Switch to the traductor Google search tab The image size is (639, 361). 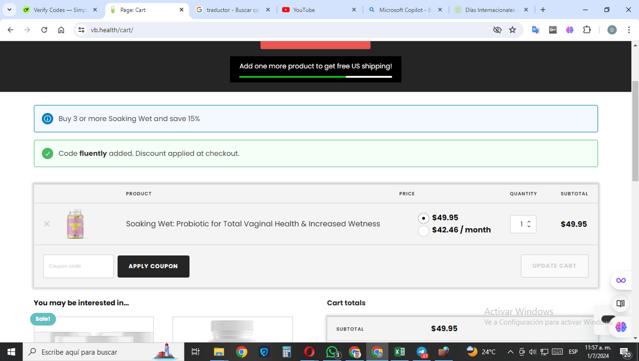coord(232,10)
